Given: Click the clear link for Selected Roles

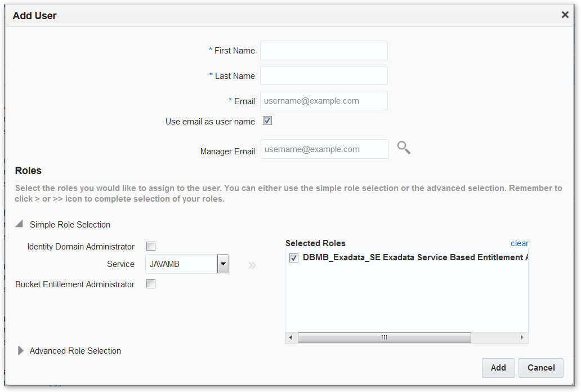Looking at the screenshot, I should pos(519,243).
